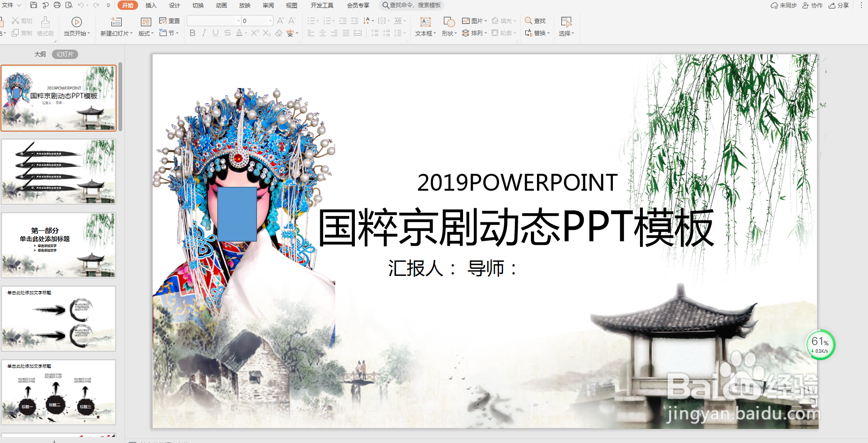Select the second slide thumbnail with brush strokes
The height and width of the screenshot is (443, 868).
tap(59, 171)
